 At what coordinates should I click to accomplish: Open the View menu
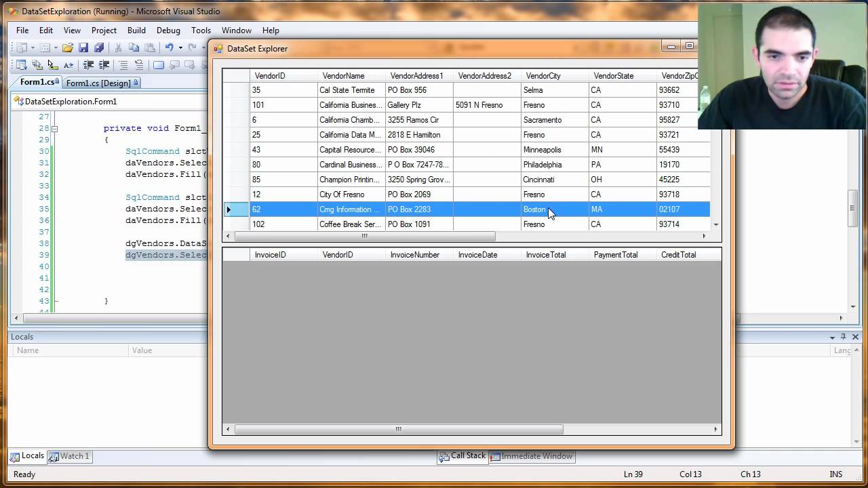click(72, 30)
